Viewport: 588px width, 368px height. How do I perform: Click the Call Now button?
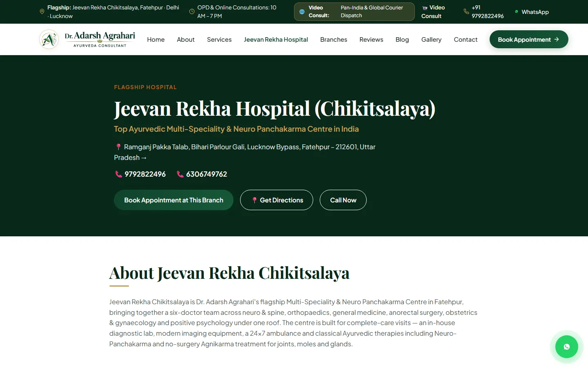tap(343, 200)
